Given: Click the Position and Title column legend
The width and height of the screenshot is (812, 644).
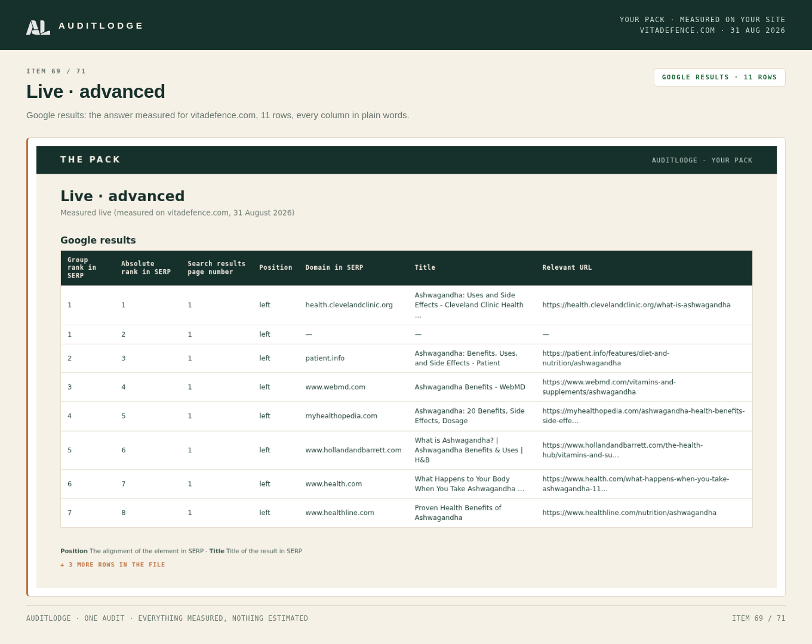Looking at the screenshot, I should pyautogui.click(x=181, y=551).
